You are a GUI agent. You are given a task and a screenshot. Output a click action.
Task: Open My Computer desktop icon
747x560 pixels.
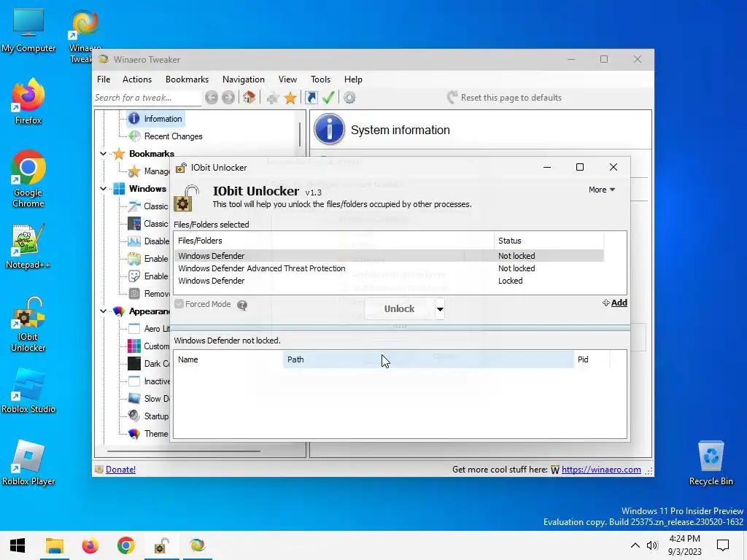[28, 31]
